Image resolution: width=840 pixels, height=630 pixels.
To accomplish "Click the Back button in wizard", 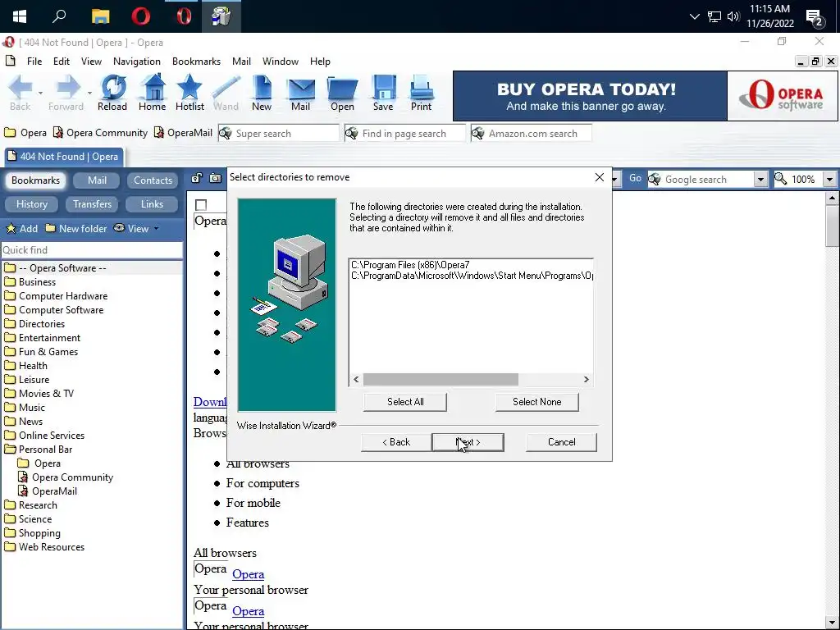I will (396, 442).
